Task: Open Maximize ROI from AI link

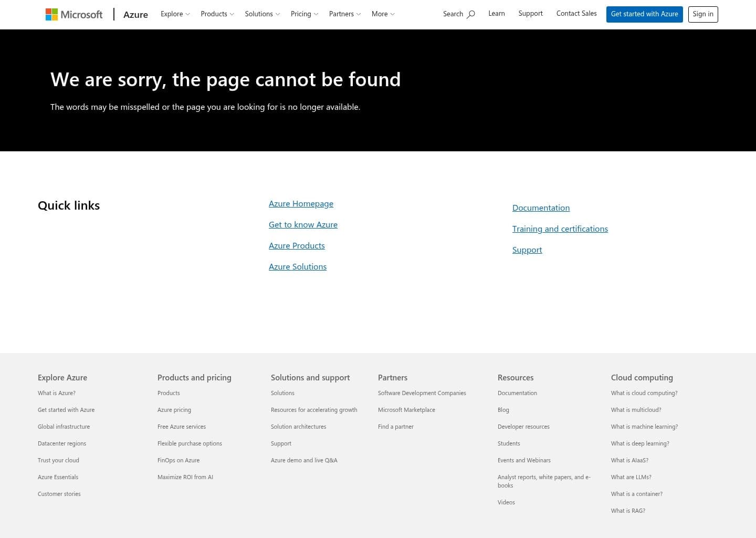Action: [185, 477]
